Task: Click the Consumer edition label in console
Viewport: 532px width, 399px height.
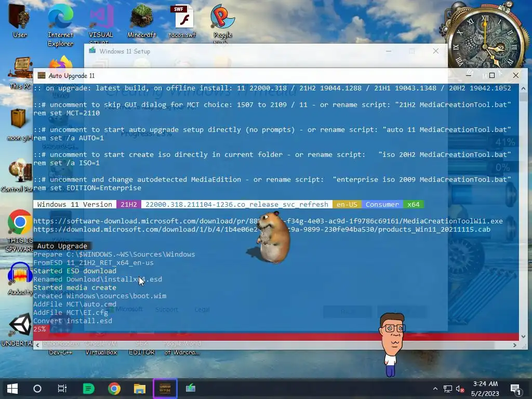Action: (x=382, y=204)
